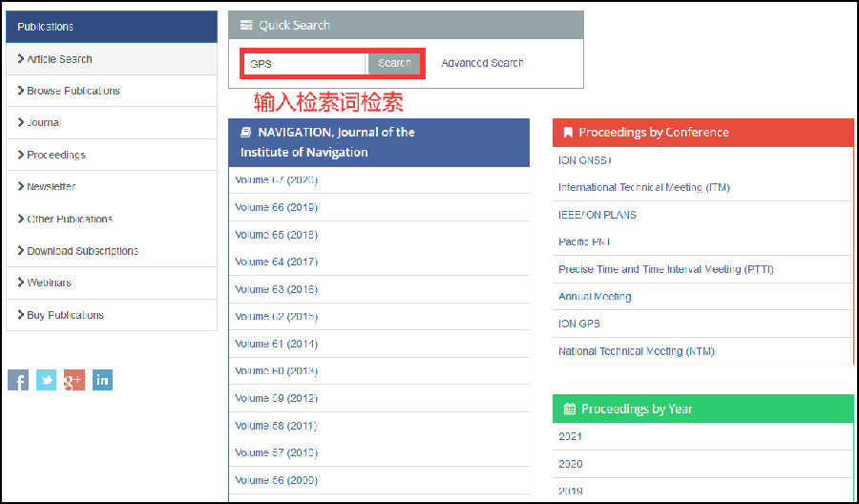Open Volume 64 (2017)
The width and height of the screenshot is (859, 504).
pos(276,262)
